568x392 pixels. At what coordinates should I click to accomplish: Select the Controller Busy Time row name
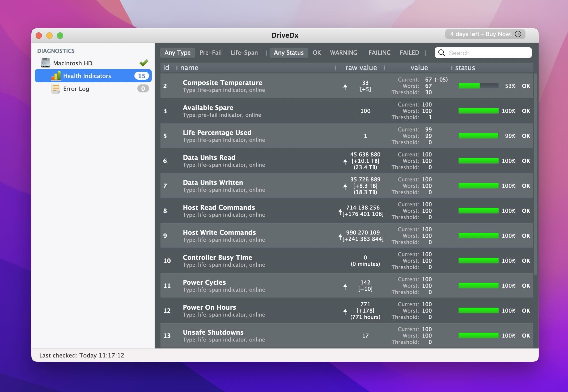pos(217,257)
